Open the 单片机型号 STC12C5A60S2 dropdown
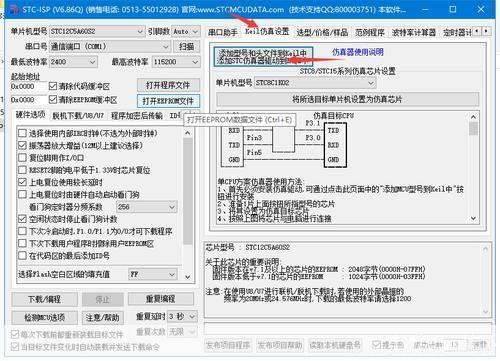This screenshot has height=361, width=500. (x=97, y=32)
